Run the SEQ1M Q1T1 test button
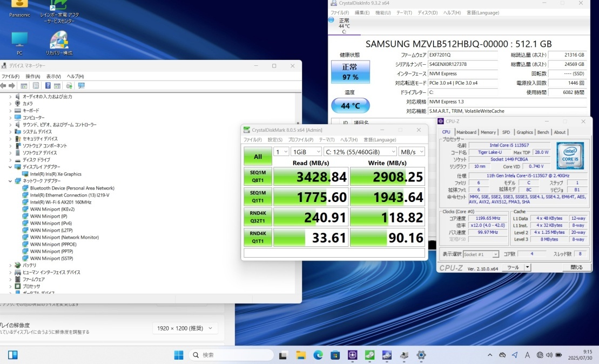The height and width of the screenshot is (364, 599). [258, 197]
